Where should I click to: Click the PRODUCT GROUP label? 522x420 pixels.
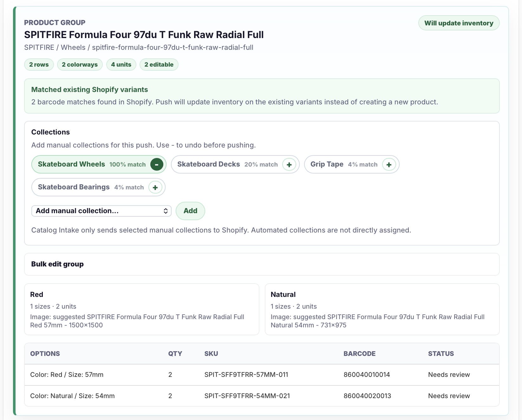pos(55,23)
